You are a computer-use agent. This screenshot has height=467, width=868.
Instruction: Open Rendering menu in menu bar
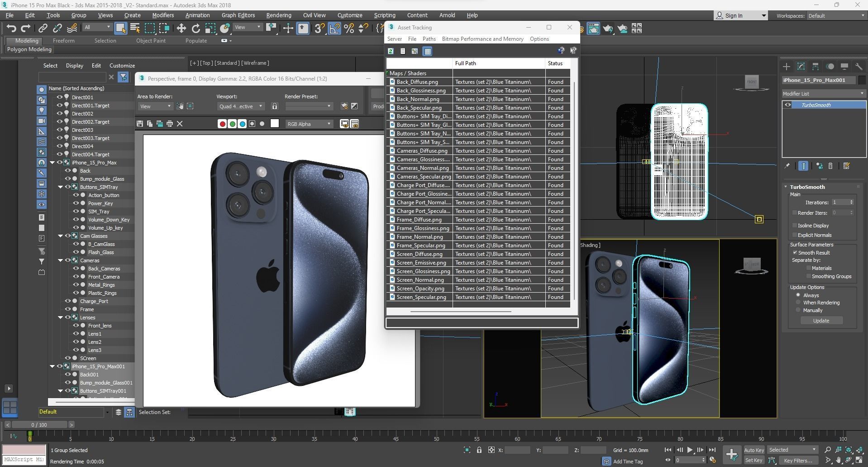(x=278, y=15)
